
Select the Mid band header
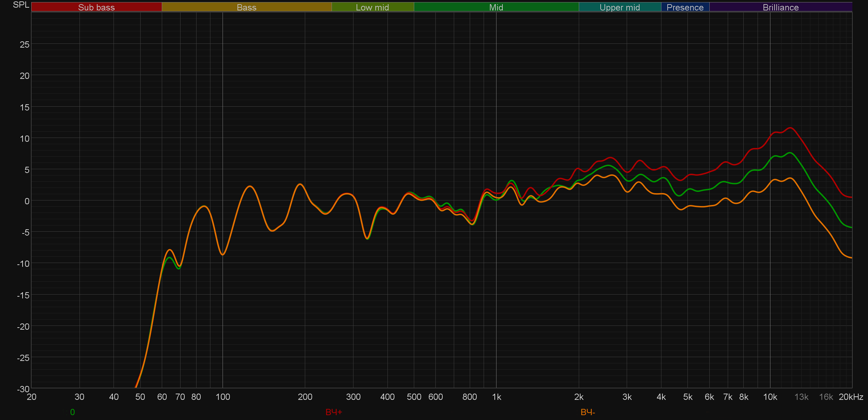[496, 7]
